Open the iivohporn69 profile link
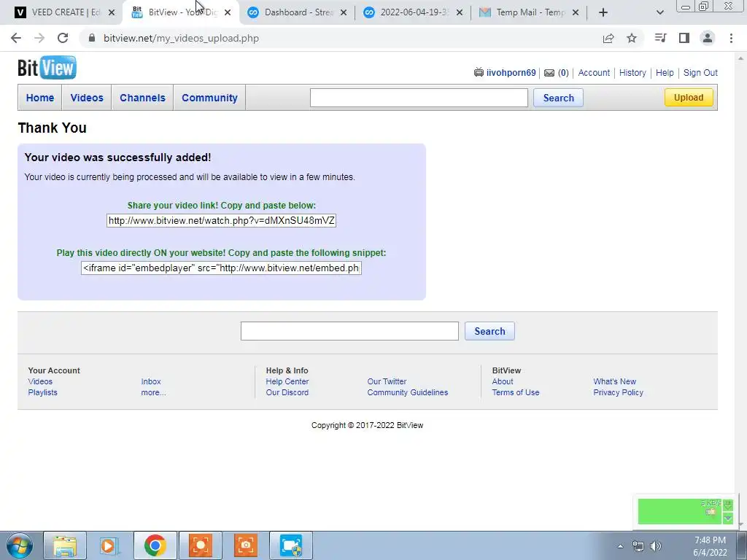 coord(511,73)
